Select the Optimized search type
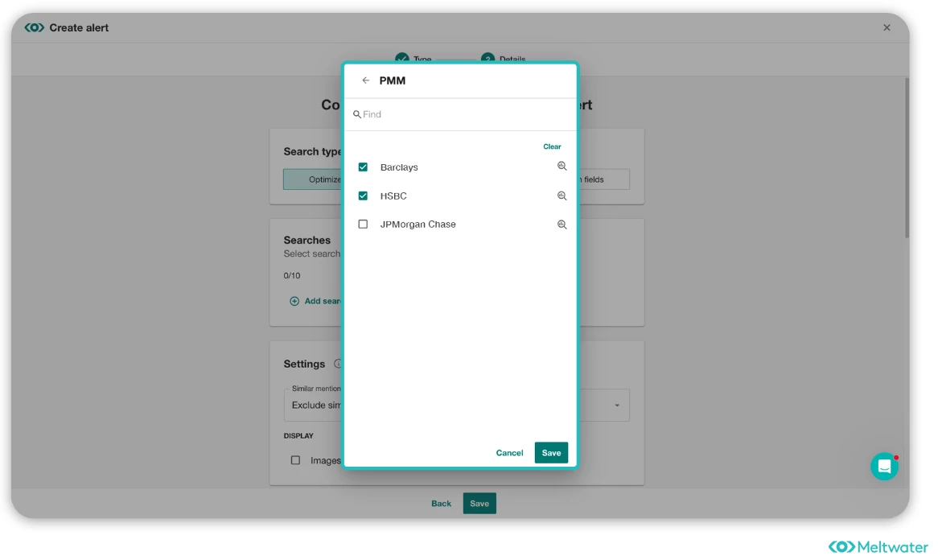Viewport: 938px width, 560px height. [x=312, y=179]
